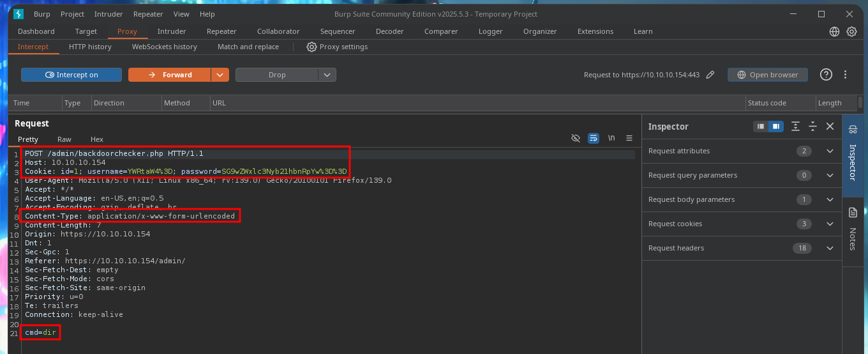This screenshot has height=354, width=868.
Task: Switch to the Comparer tab
Action: coord(441,31)
